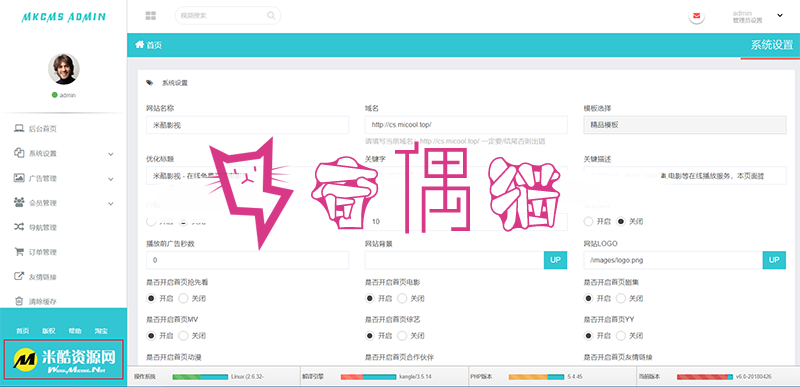This screenshot has height=387, width=800.
Task: Select 开启 radio under 是否开启首页YY
Action: pyautogui.click(x=588, y=336)
